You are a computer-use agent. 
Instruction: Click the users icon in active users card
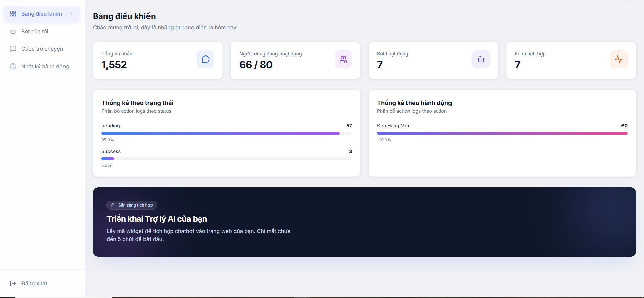[343, 59]
